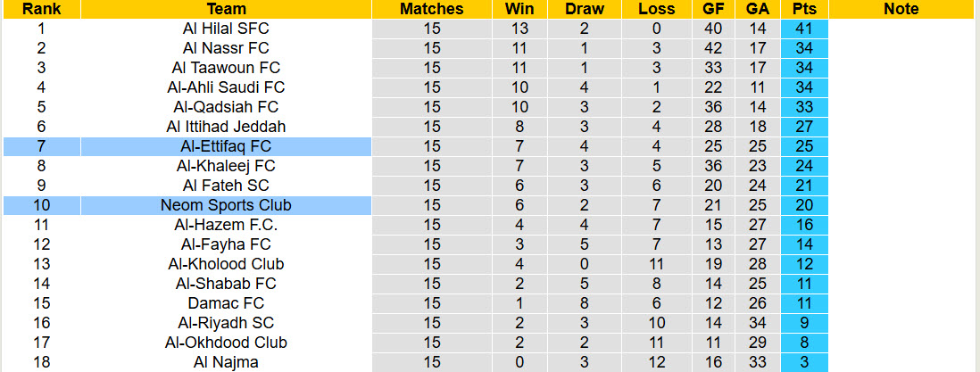The width and height of the screenshot is (980, 372).
Task: Click the GA column header
Action: [x=758, y=9]
